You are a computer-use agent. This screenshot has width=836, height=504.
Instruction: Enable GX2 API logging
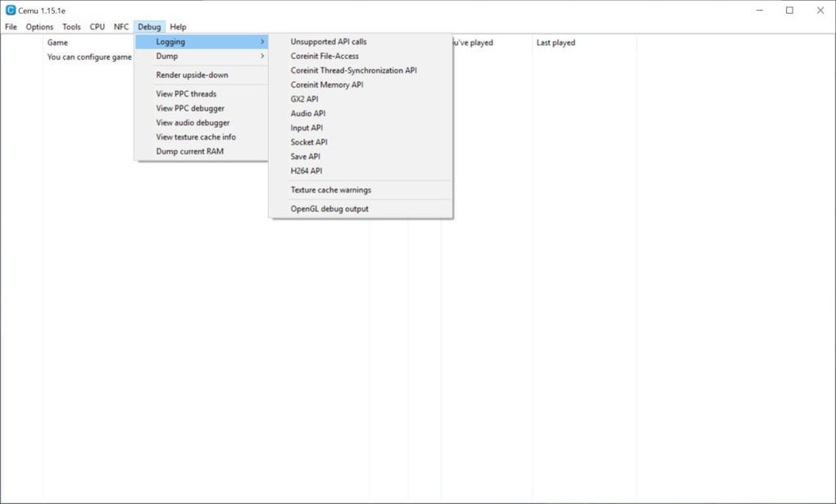coord(361,99)
